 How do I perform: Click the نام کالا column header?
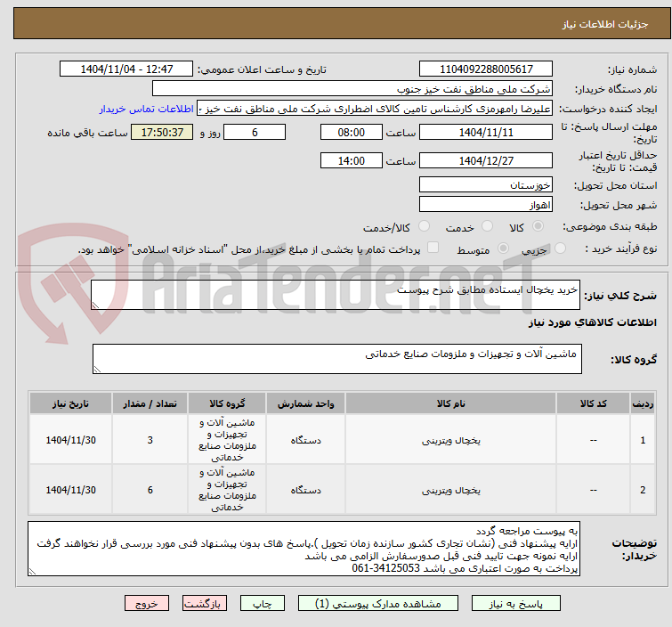[451, 403]
